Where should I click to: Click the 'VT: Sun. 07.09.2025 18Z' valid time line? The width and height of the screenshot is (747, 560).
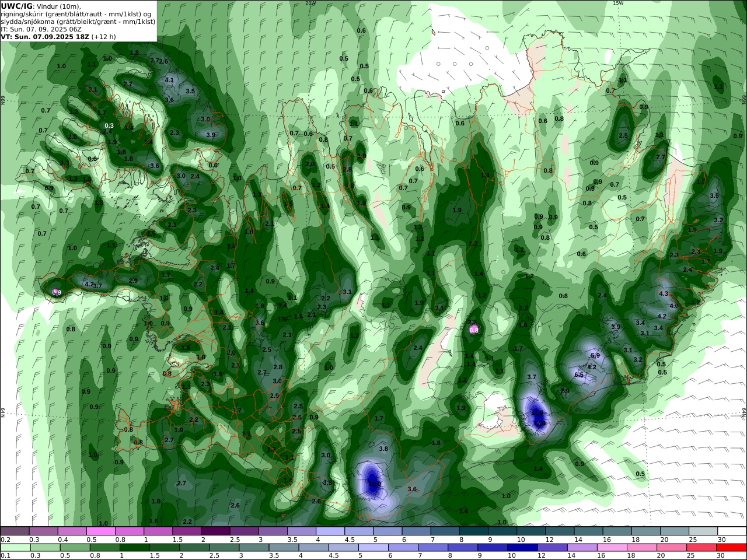pos(45,37)
